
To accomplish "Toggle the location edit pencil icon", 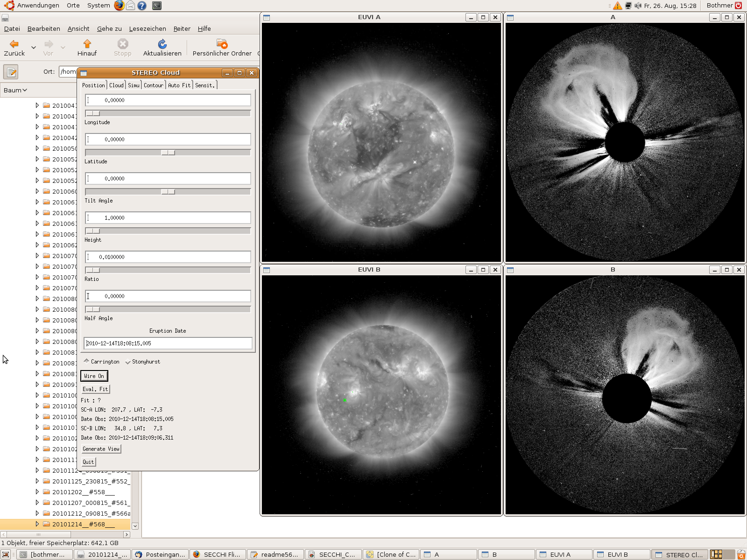I will coord(11,72).
